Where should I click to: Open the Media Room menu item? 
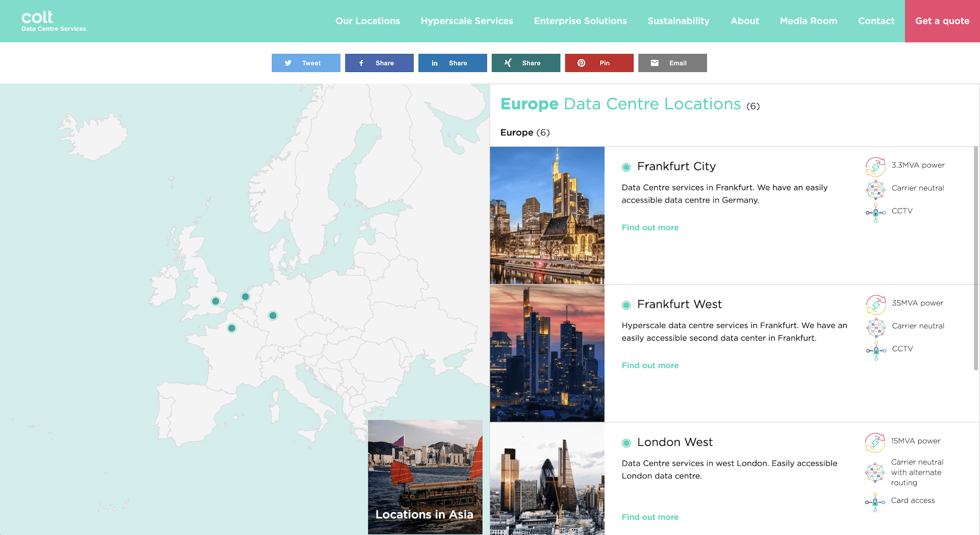point(808,21)
